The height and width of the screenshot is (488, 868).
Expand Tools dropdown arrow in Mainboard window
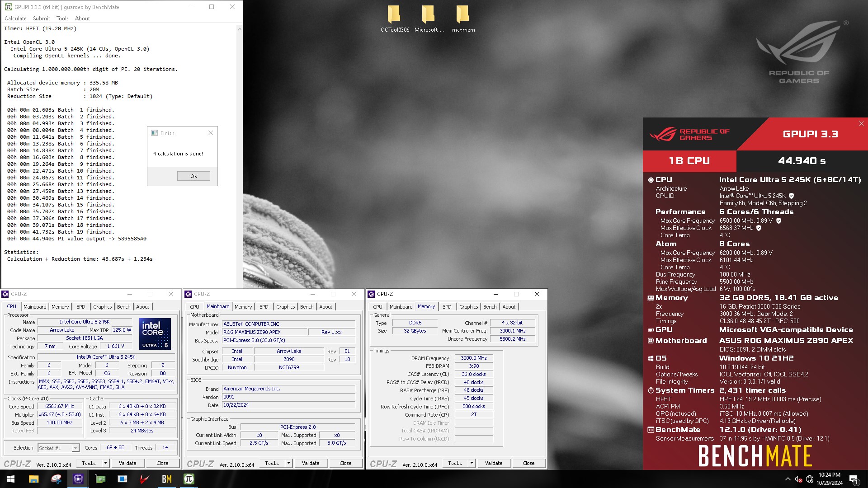[288, 463]
